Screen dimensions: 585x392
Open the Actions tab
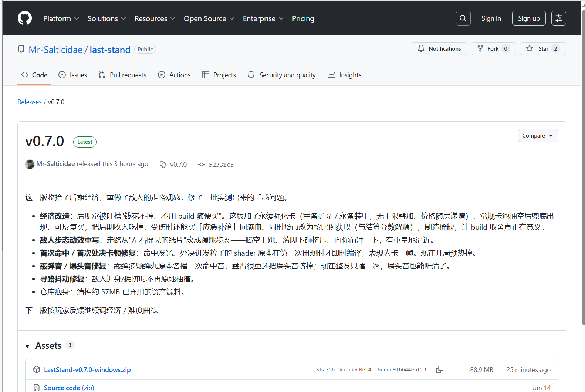[174, 75]
